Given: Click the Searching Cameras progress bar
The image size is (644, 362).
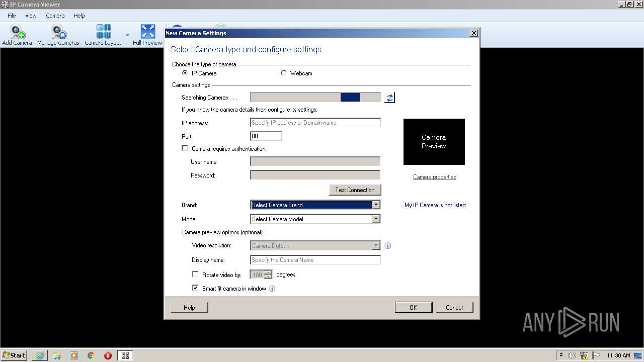Looking at the screenshot, I should [x=315, y=98].
